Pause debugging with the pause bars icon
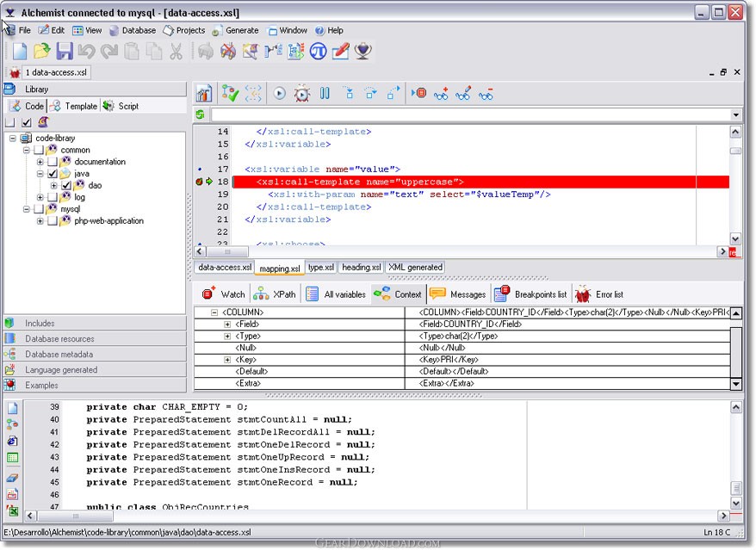 (x=325, y=94)
